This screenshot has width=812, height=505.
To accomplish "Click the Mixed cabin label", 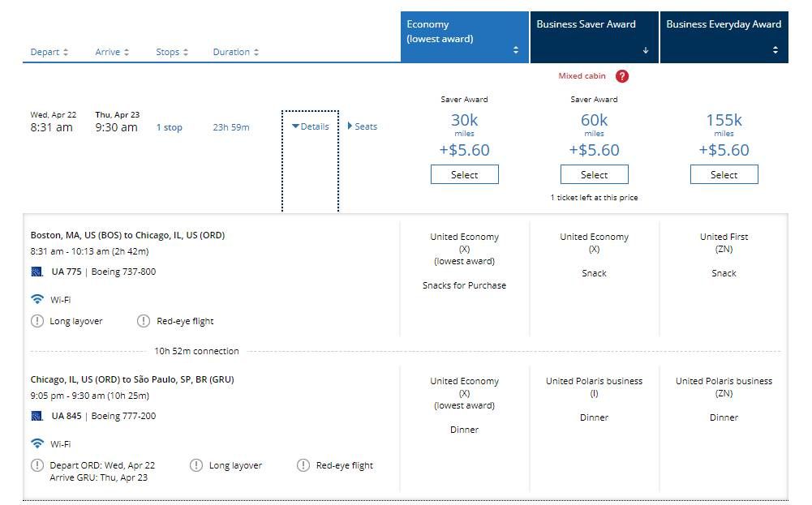I will pos(582,76).
